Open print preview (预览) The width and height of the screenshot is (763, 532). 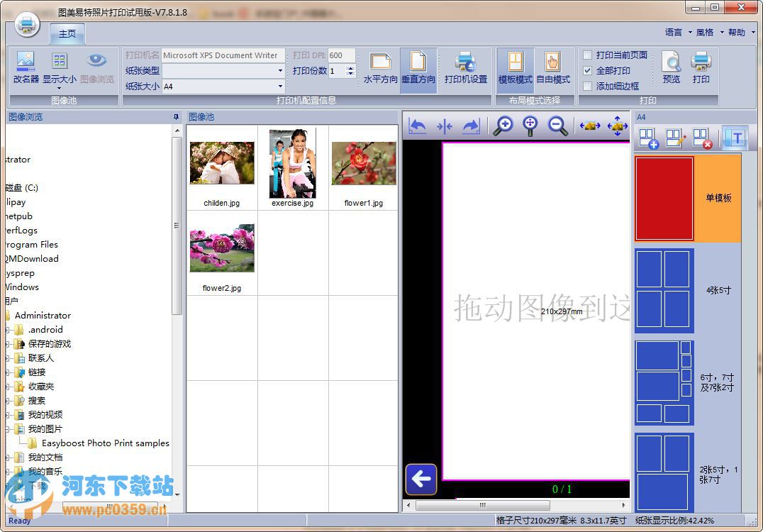(x=672, y=67)
